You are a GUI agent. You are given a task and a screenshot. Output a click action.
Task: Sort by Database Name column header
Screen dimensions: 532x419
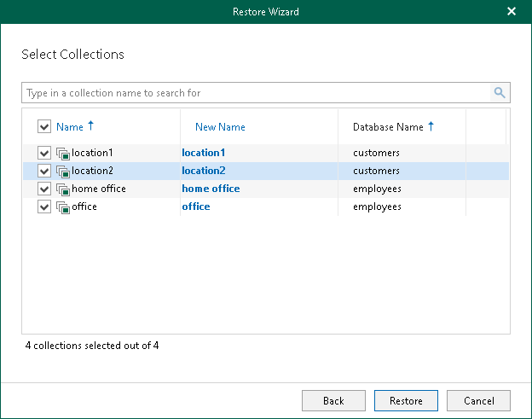[388, 127]
